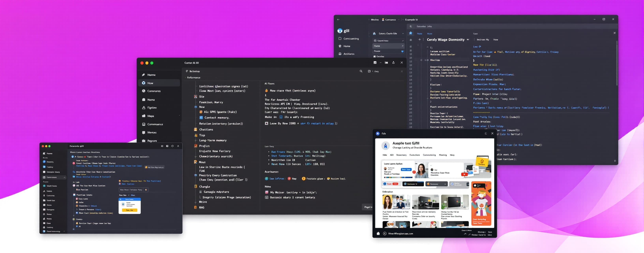Click the icon beside Montes in the sidebar
Screen dimensions: 644x253
tap(143, 132)
